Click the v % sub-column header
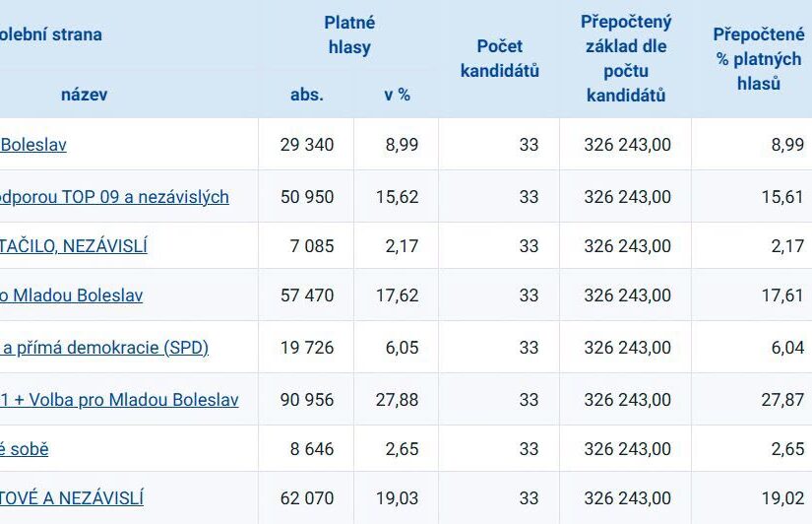Screen dimensions: 812x524 point(398,95)
